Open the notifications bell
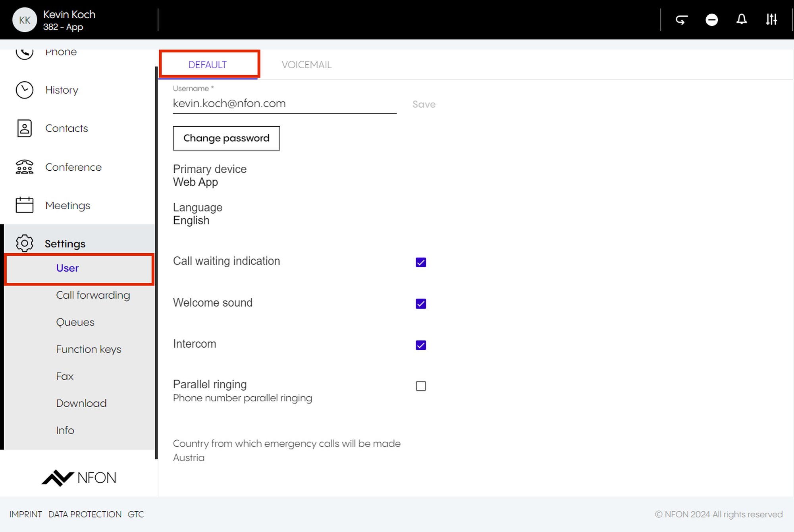Screen dimensions: 794x532 pyautogui.click(x=741, y=19)
